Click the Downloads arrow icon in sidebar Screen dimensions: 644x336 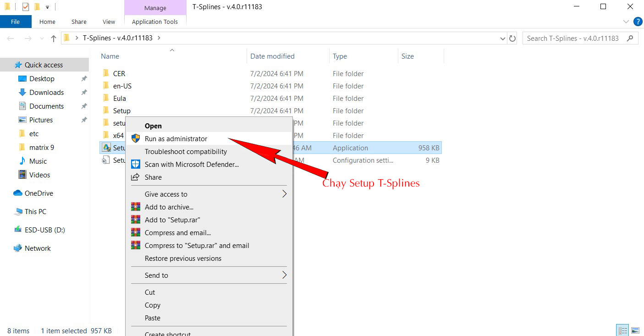click(22, 92)
